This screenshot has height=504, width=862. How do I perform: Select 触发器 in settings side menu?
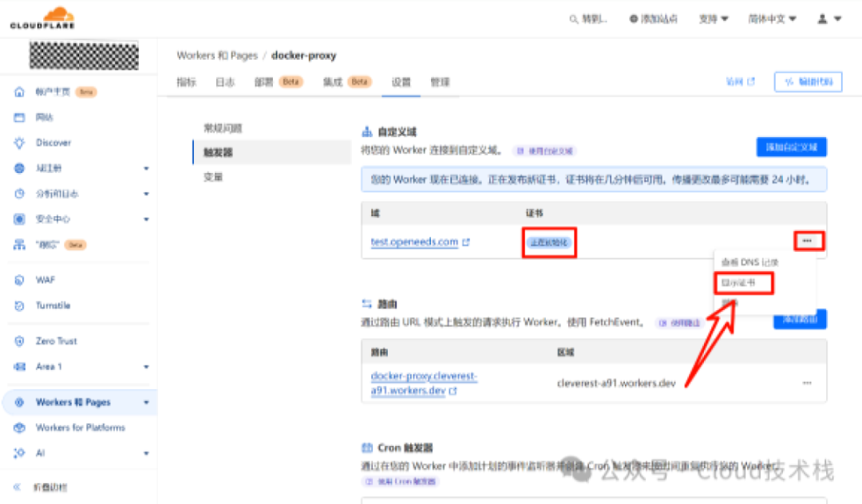pyautogui.click(x=272, y=152)
